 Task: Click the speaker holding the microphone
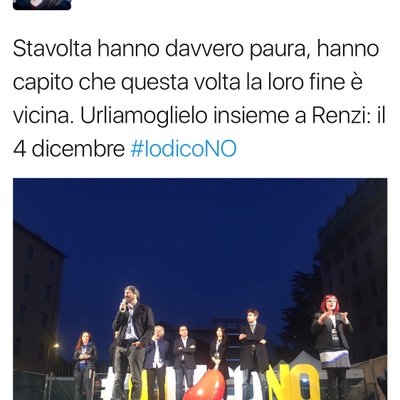pyautogui.click(x=132, y=342)
